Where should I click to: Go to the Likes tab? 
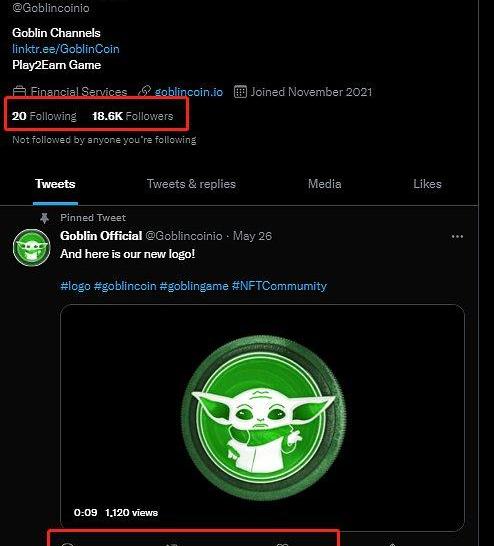[427, 184]
